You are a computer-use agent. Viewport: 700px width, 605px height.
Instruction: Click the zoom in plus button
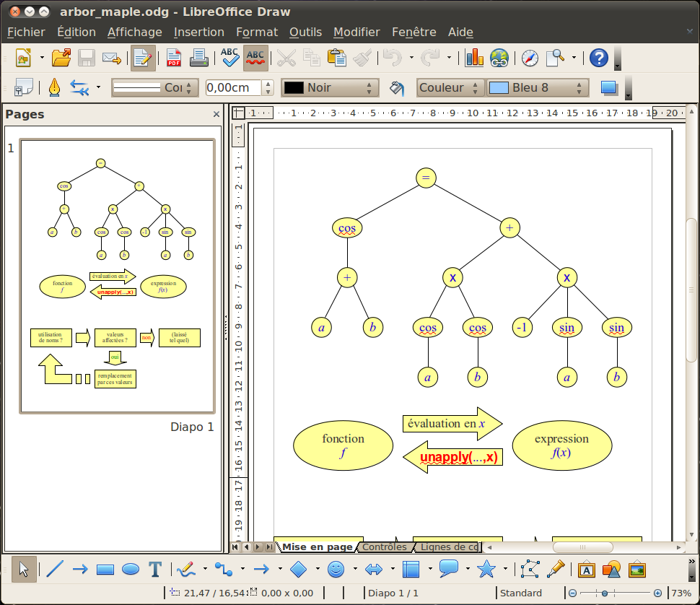(x=657, y=593)
